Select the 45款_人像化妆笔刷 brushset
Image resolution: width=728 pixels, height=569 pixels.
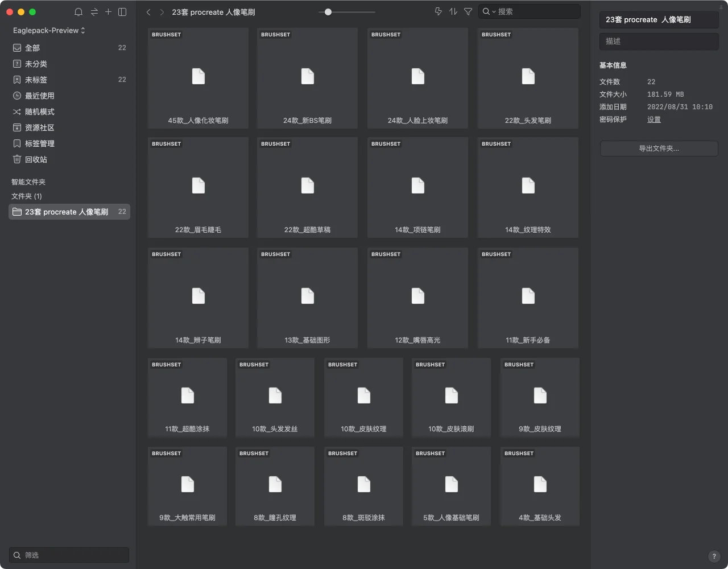pyautogui.click(x=198, y=78)
